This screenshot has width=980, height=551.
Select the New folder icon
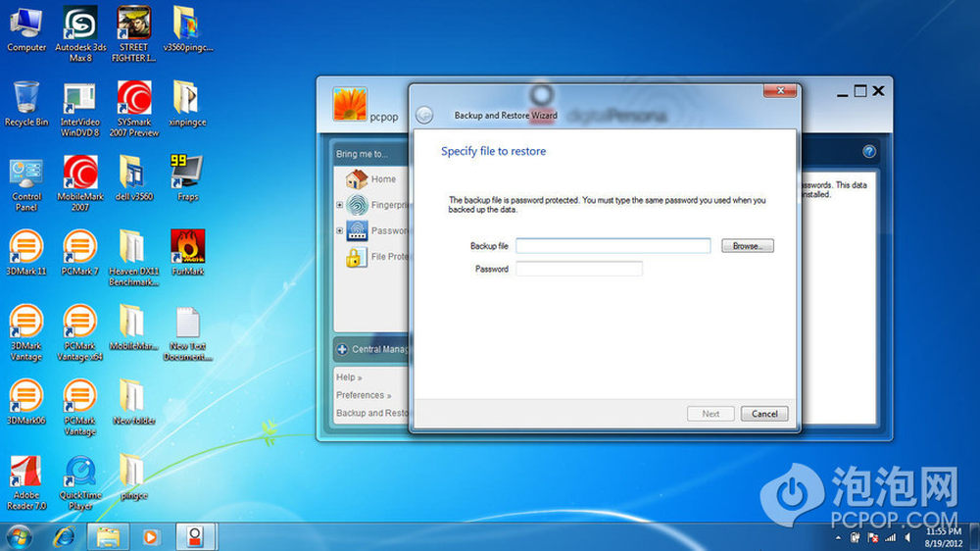pos(133,402)
